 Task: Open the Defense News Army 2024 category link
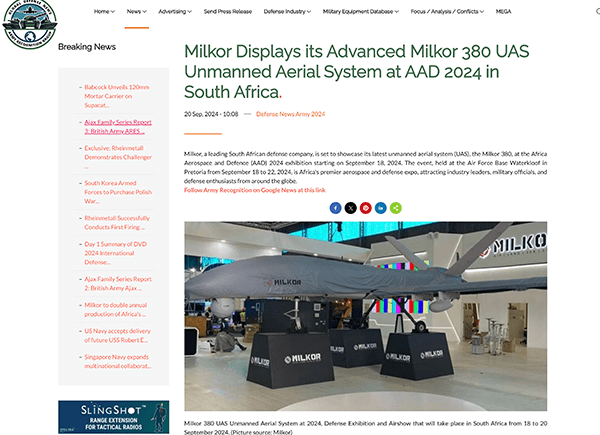[x=290, y=115]
